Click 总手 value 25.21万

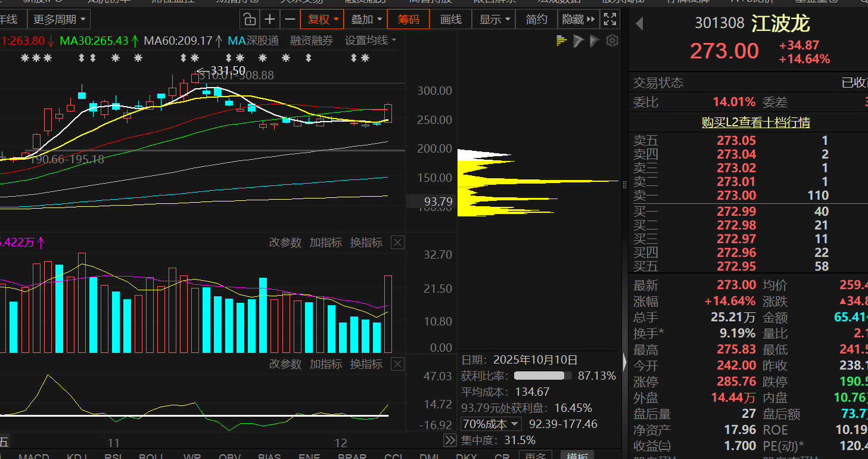click(733, 317)
